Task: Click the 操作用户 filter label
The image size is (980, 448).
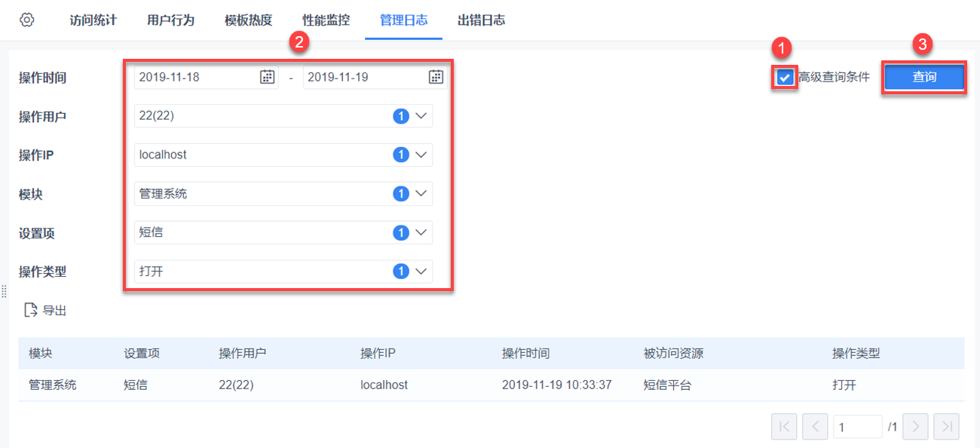Action: tap(43, 116)
